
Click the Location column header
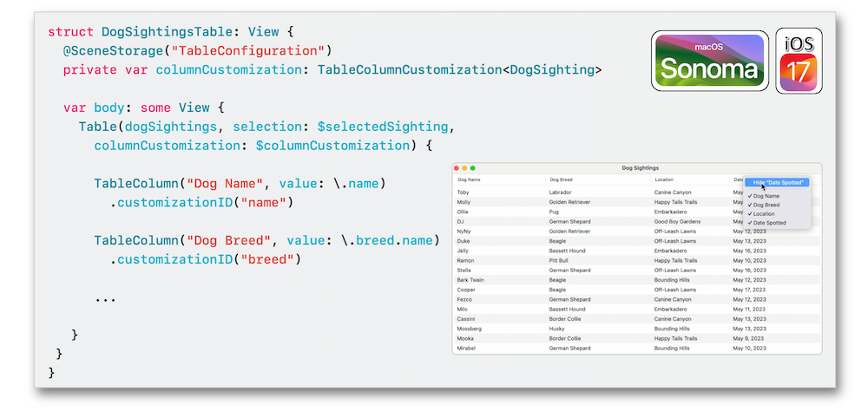[664, 179]
